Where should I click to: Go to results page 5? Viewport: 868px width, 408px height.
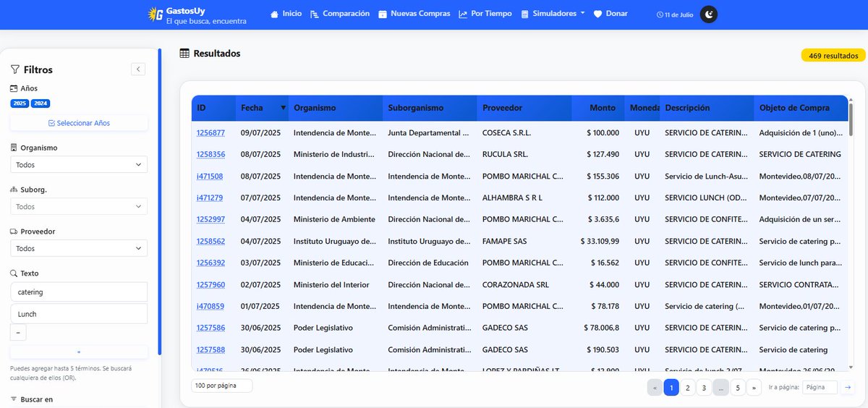738,387
